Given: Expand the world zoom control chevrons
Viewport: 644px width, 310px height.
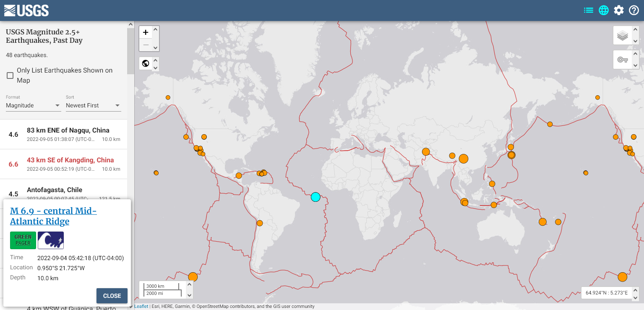Looking at the screenshot, I should tap(156, 63).
